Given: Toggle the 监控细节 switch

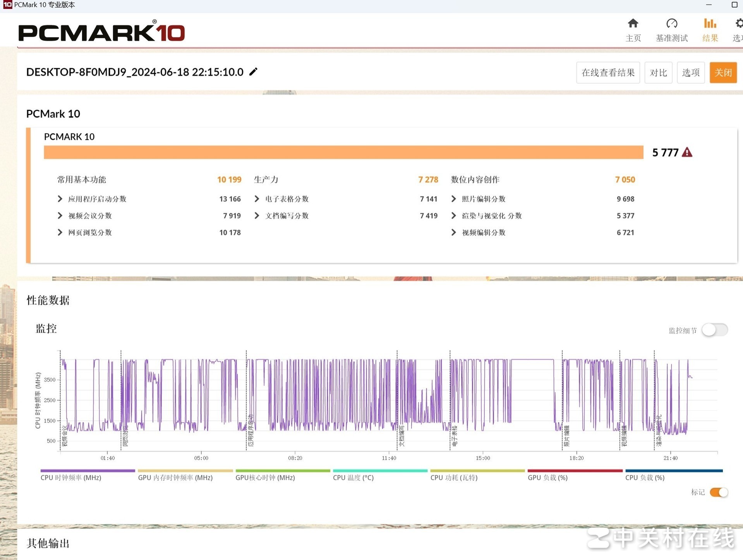Looking at the screenshot, I should tap(715, 330).
